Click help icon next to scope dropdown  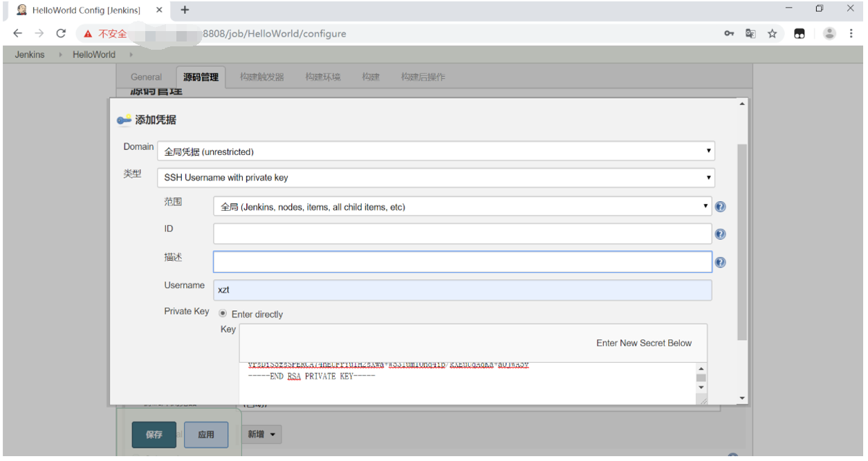coord(721,207)
